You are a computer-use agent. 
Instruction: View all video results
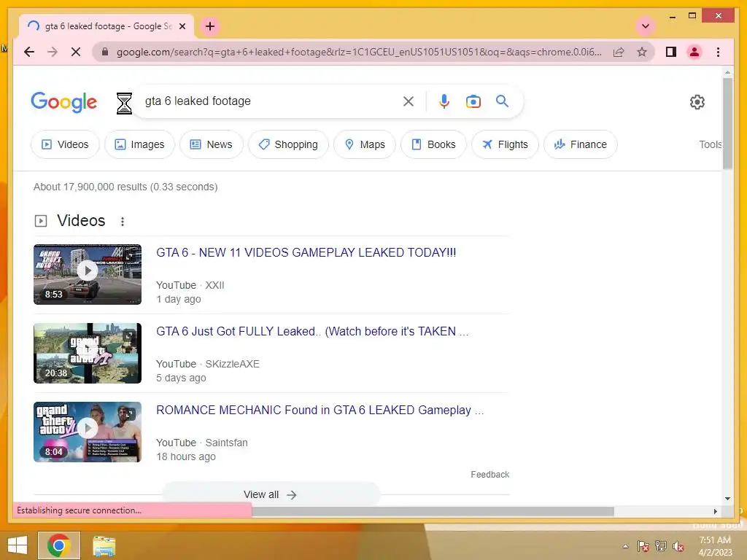point(271,494)
